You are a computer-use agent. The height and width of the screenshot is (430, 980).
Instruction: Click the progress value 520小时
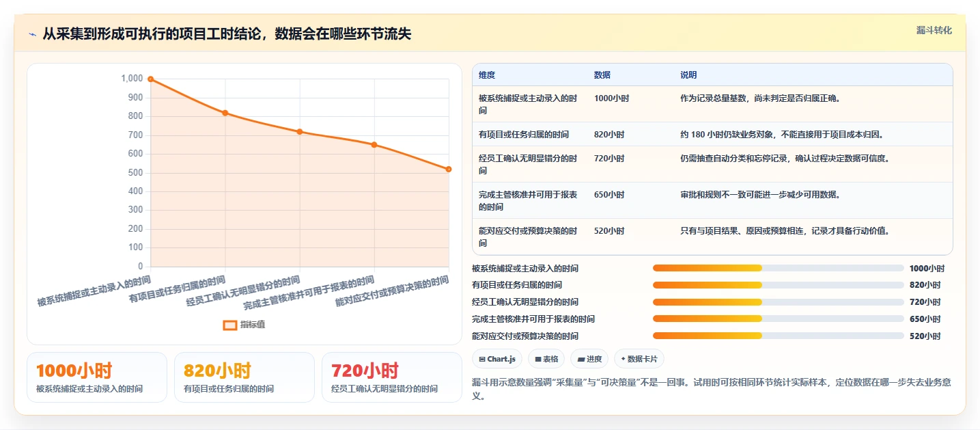(x=925, y=336)
